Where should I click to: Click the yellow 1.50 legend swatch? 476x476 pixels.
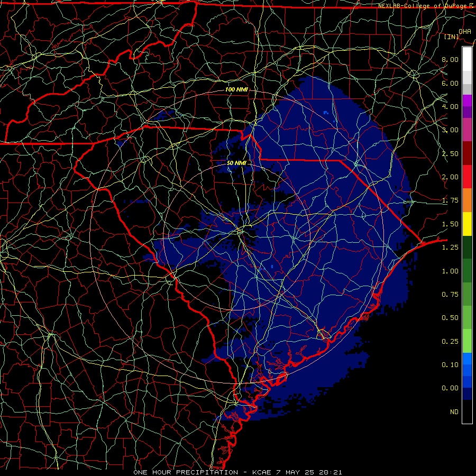click(x=467, y=224)
